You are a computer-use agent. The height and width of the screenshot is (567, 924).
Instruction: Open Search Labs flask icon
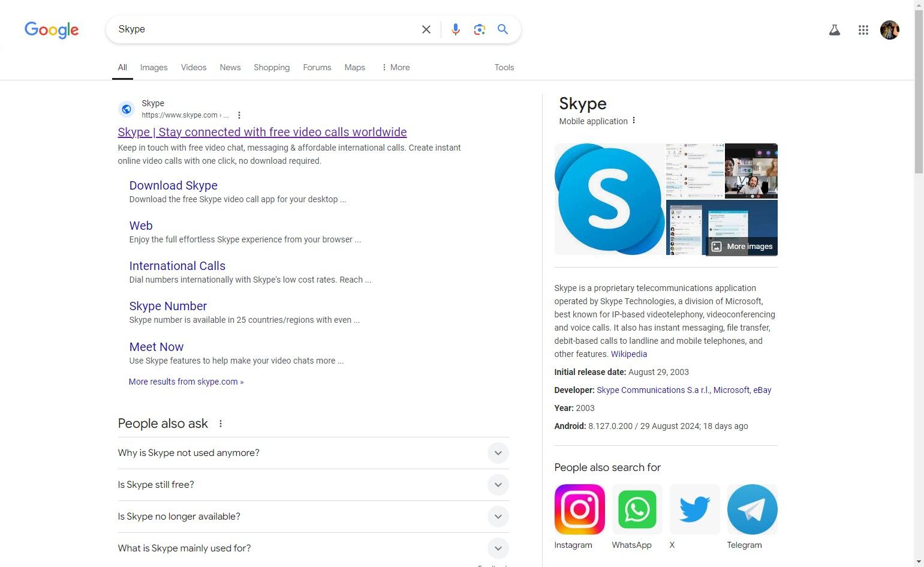click(x=835, y=30)
